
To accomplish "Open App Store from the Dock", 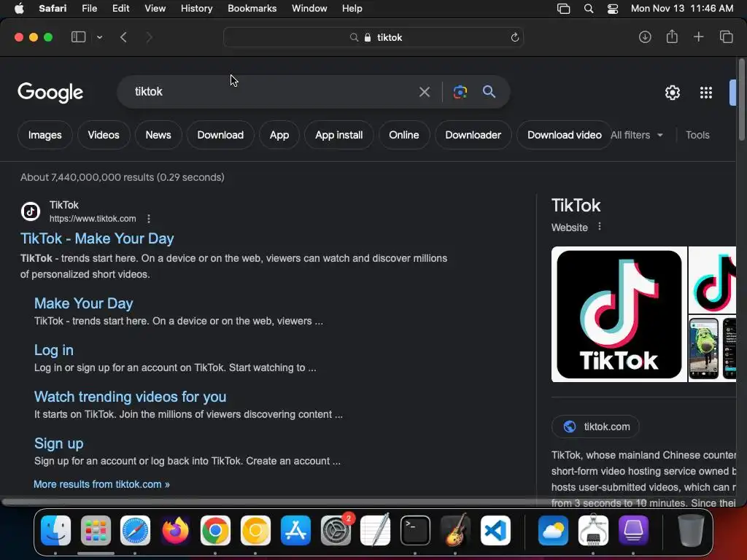I will (295, 530).
